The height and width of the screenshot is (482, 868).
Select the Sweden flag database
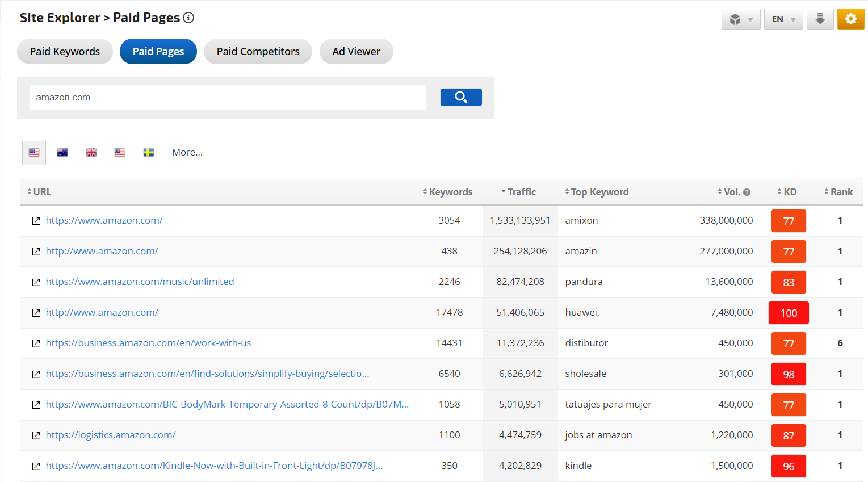[149, 153]
